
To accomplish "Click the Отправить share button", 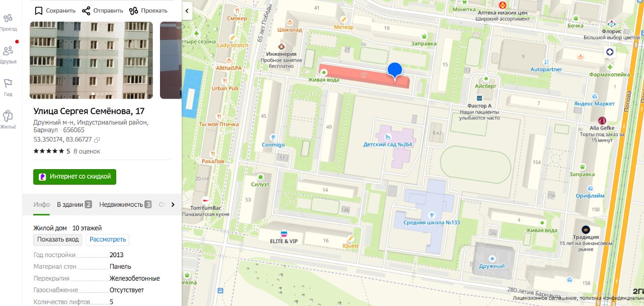I will [103, 11].
